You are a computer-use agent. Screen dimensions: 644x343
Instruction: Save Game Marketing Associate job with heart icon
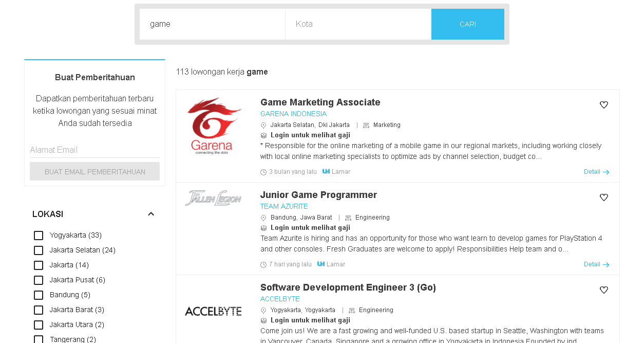(x=604, y=105)
